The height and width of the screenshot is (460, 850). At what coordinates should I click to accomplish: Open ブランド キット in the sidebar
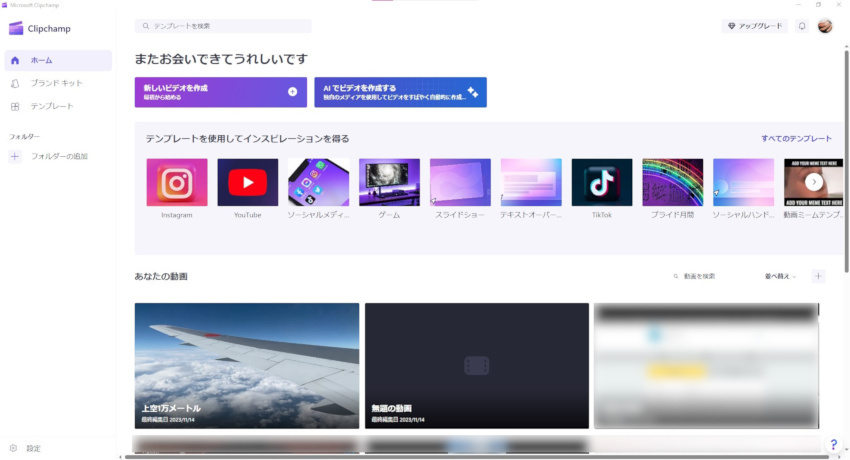pos(57,84)
